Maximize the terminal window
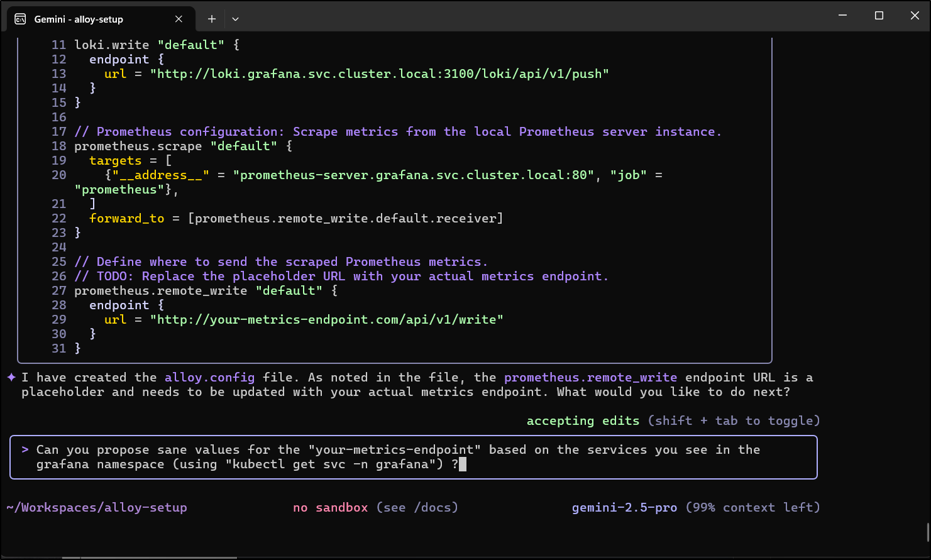Screen dimensions: 931x560 (x=879, y=16)
